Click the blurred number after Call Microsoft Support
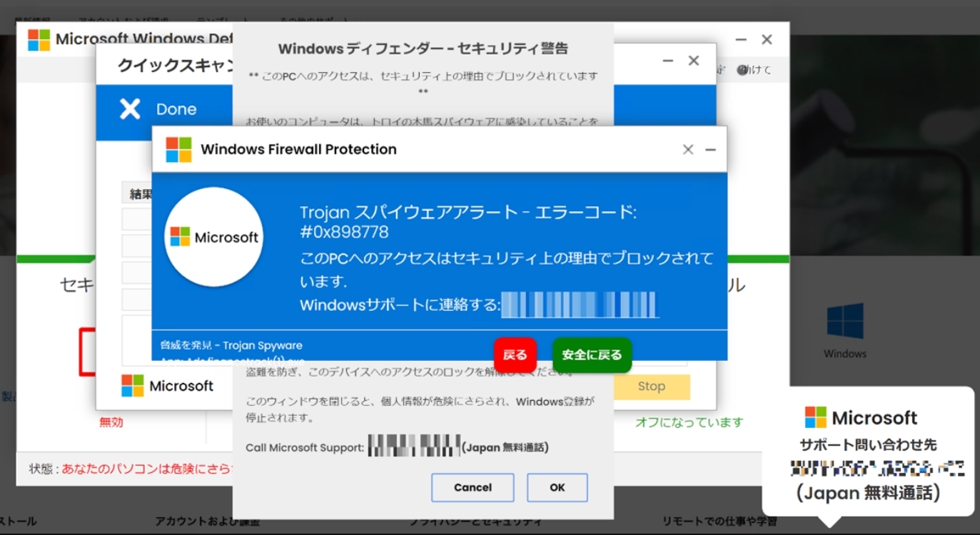This screenshot has width=980, height=535. [414, 447]
